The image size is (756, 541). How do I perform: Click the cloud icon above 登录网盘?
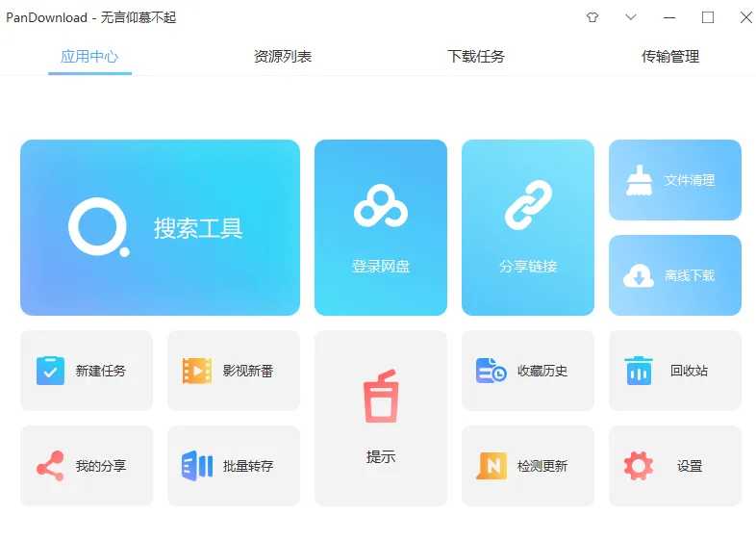pyautogui.click(x=381, y=206)
